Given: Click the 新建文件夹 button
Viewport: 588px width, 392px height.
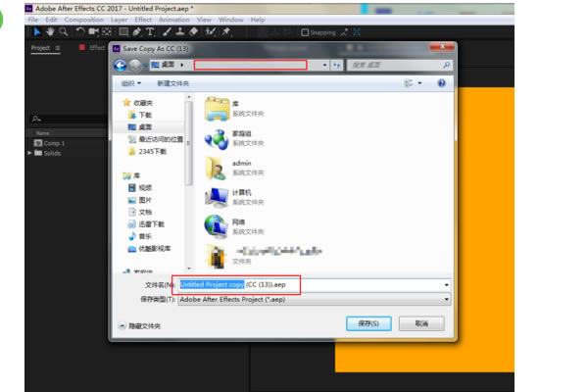Looking at the screenshot, I should (x=172, y=83).
